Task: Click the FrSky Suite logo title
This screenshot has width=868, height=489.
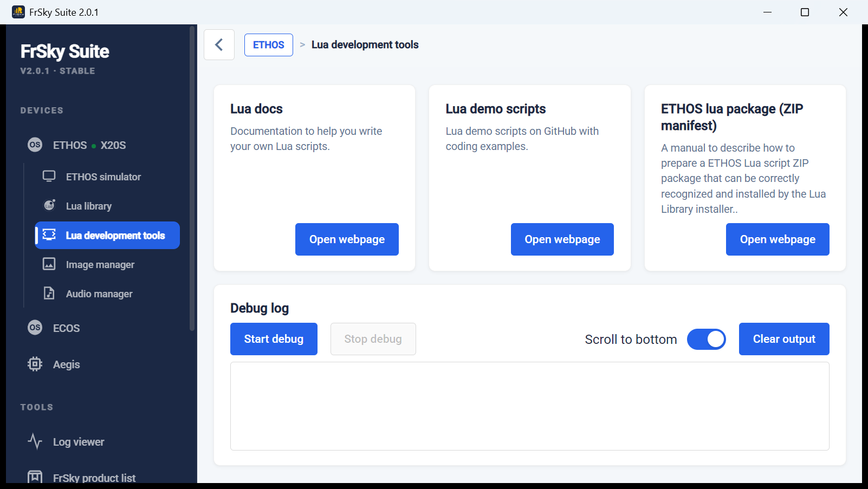Action: tap(65, 51)
